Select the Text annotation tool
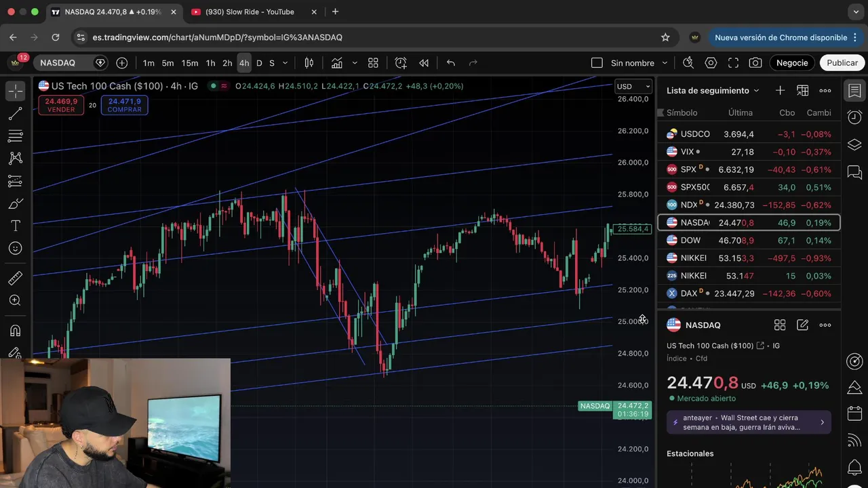This screenshot has height=488, width=868. pos(15,226)
